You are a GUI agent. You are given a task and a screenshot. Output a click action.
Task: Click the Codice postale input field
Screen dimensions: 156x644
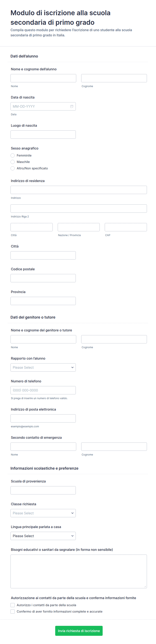(43, 278)
